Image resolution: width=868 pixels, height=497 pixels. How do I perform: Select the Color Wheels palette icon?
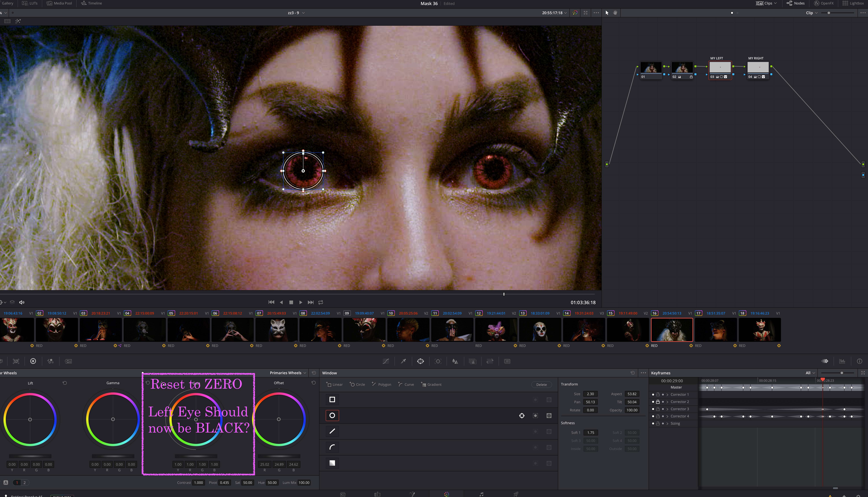(x=33, y=361)
